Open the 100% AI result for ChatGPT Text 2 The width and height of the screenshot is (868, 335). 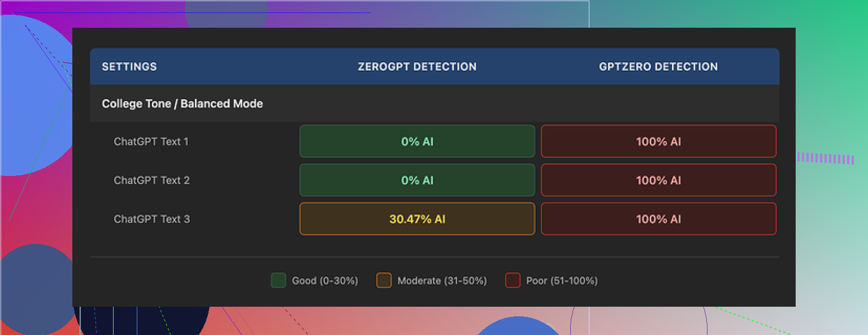click(658, 180)
